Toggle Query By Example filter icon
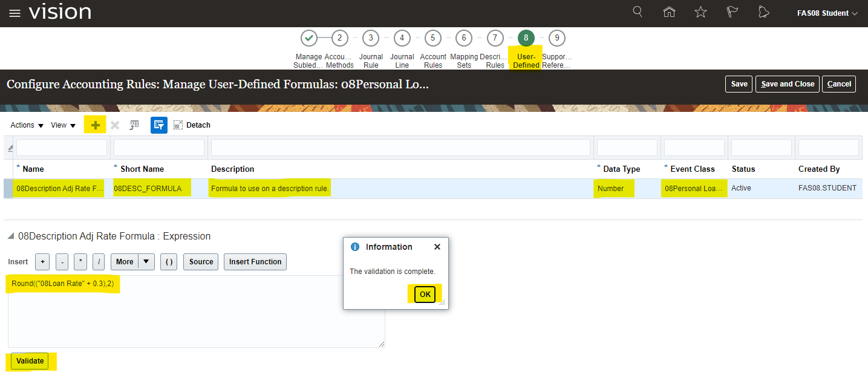This screenshot has width=868, height=378. tap(158, 125)
